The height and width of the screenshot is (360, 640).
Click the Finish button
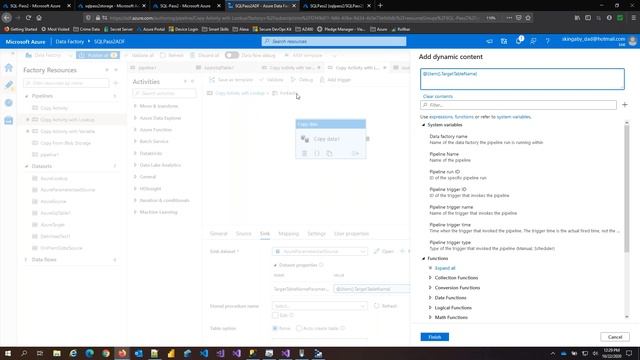click(435, 337)
